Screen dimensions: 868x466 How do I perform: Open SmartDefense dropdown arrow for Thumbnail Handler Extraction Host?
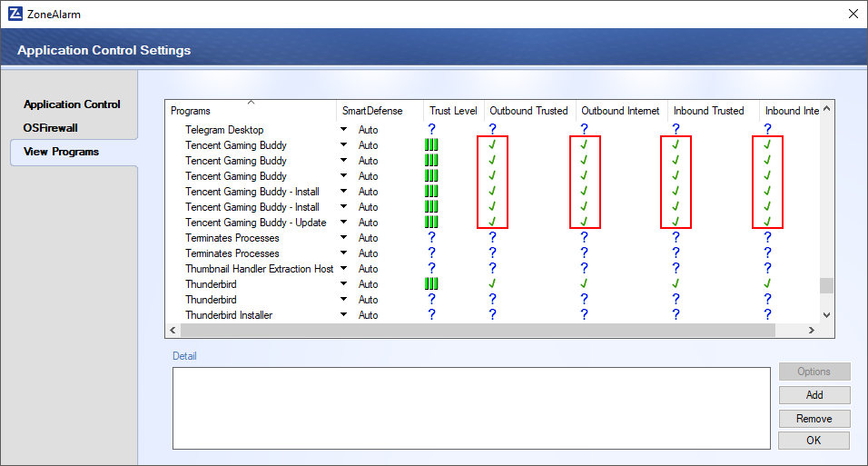point(344,268)
